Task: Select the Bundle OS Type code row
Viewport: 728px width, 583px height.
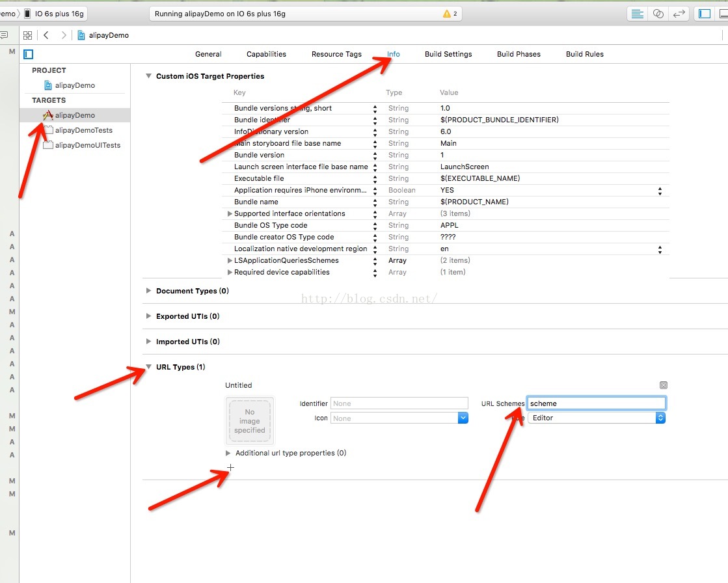Action: pyautogui.click(x=446, y=225)
